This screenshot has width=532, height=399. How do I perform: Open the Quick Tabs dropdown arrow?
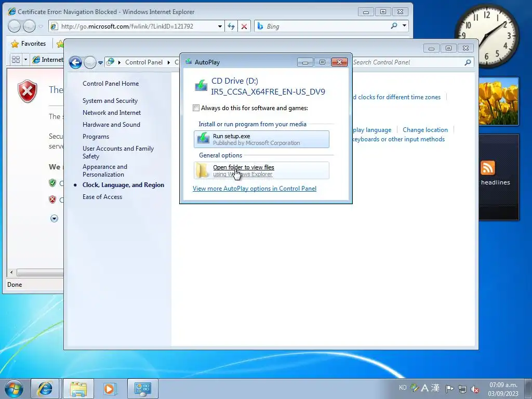click(x=25, y=60)
